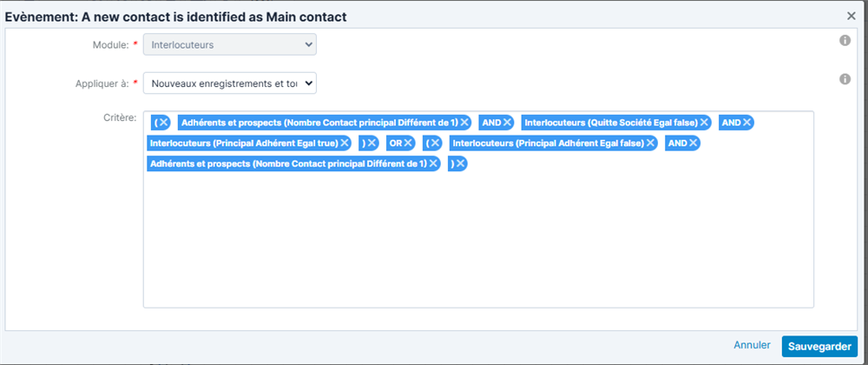This screenshot has height=365, width=868.
Task: Remove the last "Nombre Contact principal" criterion
Action: pos(433,163)
